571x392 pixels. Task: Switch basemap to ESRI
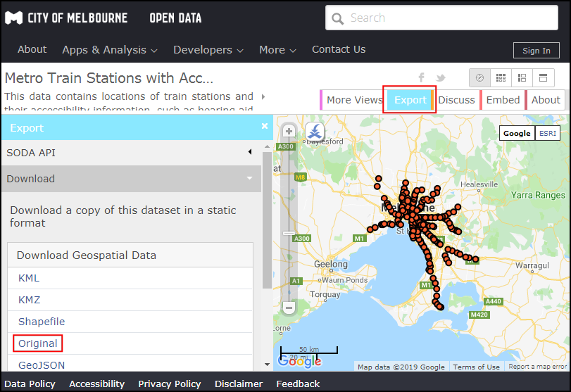[x=547, y=133]
